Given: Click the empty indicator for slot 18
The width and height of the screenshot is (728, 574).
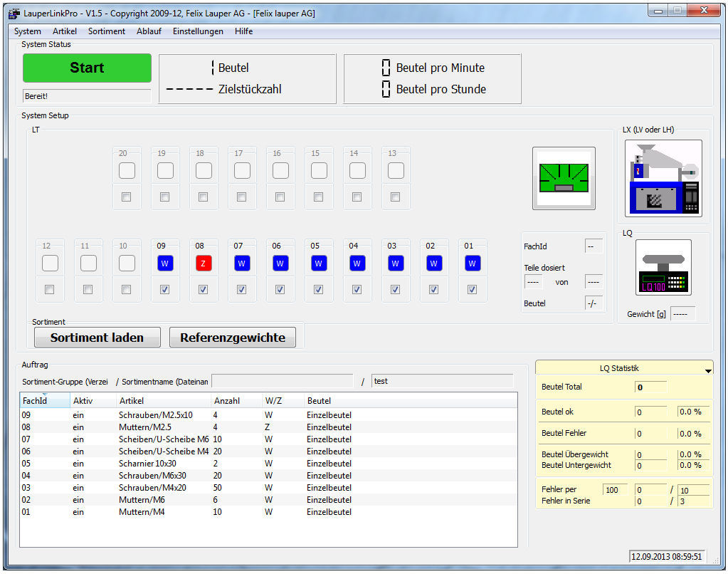Looking at the screenshot, I should point(204,171).
